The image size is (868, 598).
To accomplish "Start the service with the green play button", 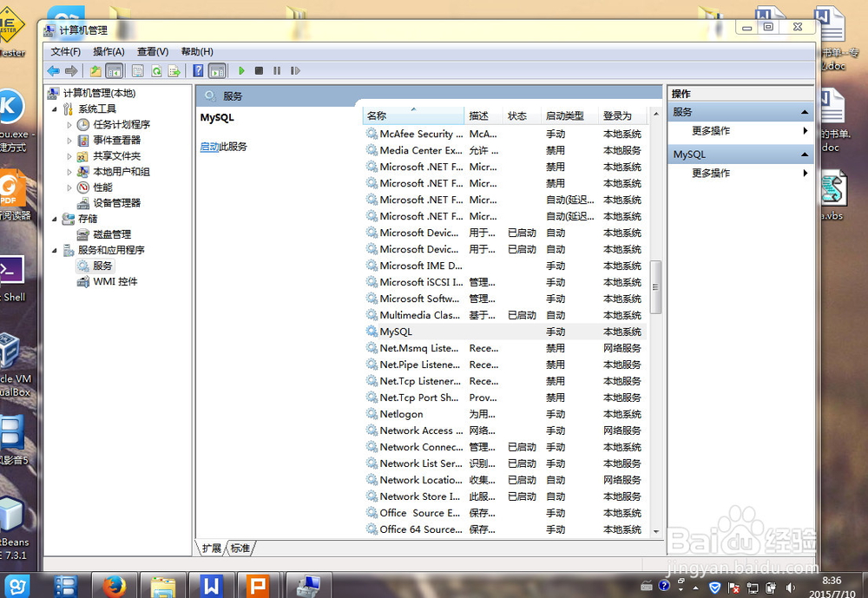I will pyautogui.click(x=241, y=71).
